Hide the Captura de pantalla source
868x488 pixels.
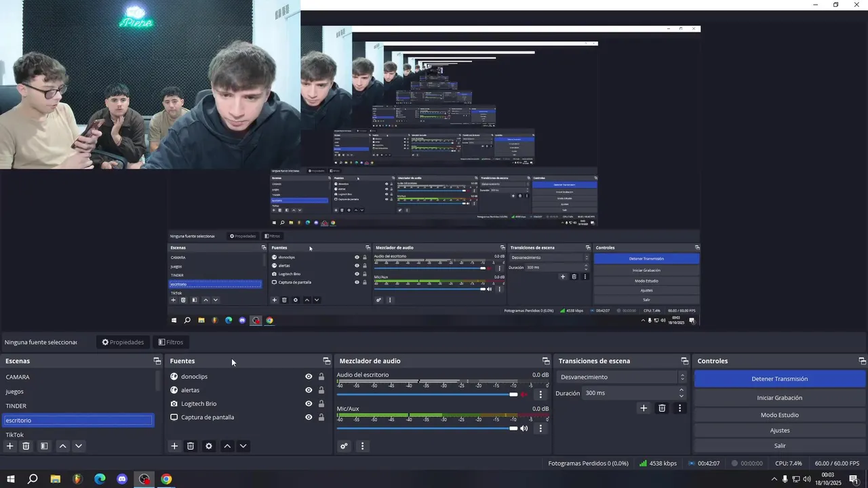pyautogui.click(x=309, y=418)
